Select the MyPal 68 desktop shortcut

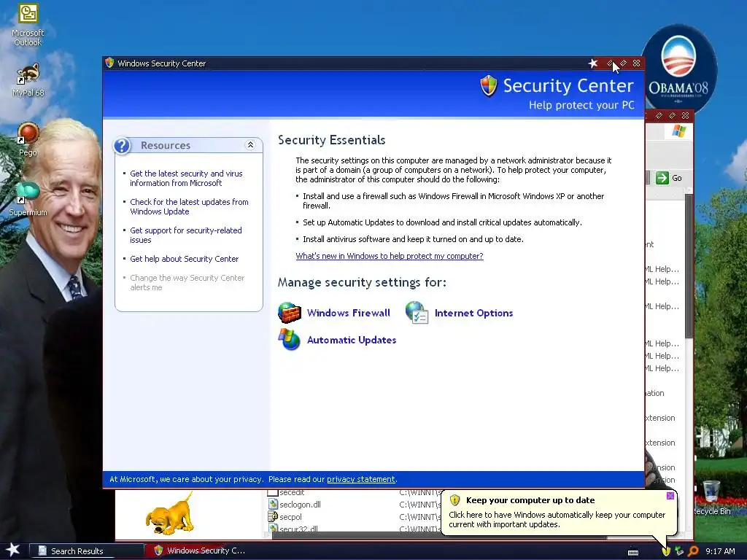[28, 80]
